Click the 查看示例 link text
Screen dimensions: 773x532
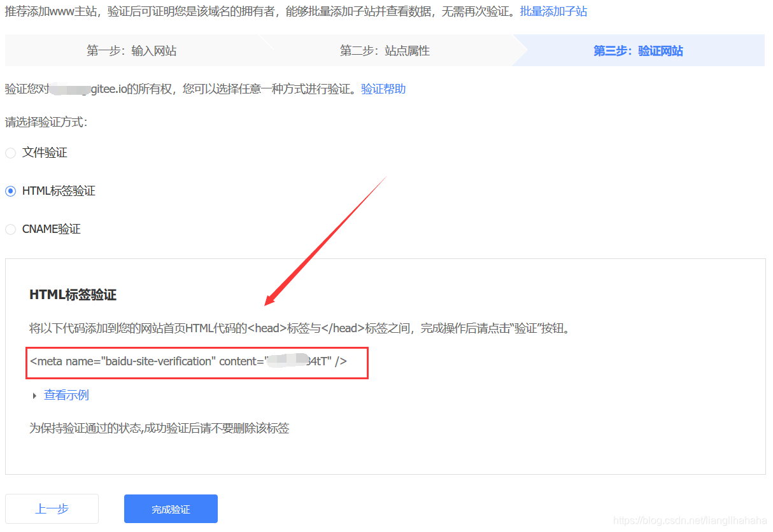point(66,395)
